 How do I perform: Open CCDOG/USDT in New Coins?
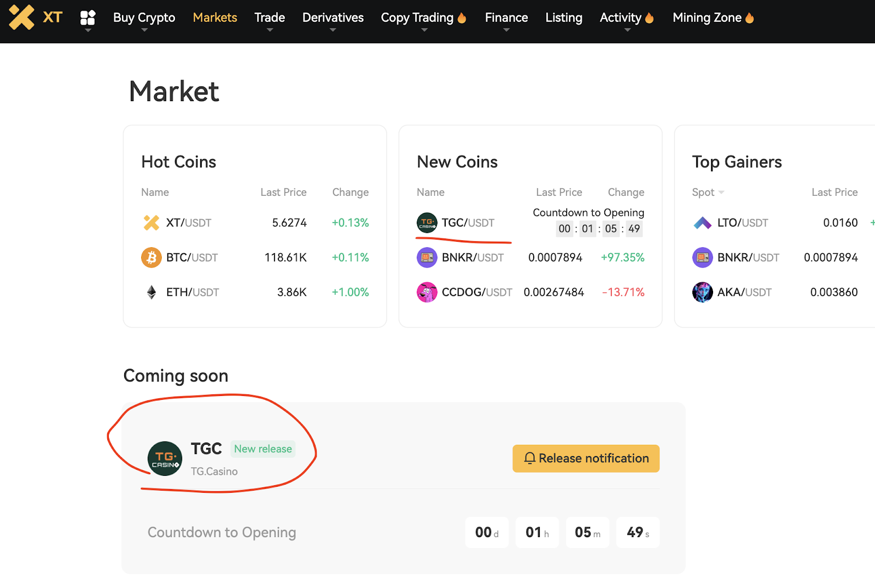(477, 292)
